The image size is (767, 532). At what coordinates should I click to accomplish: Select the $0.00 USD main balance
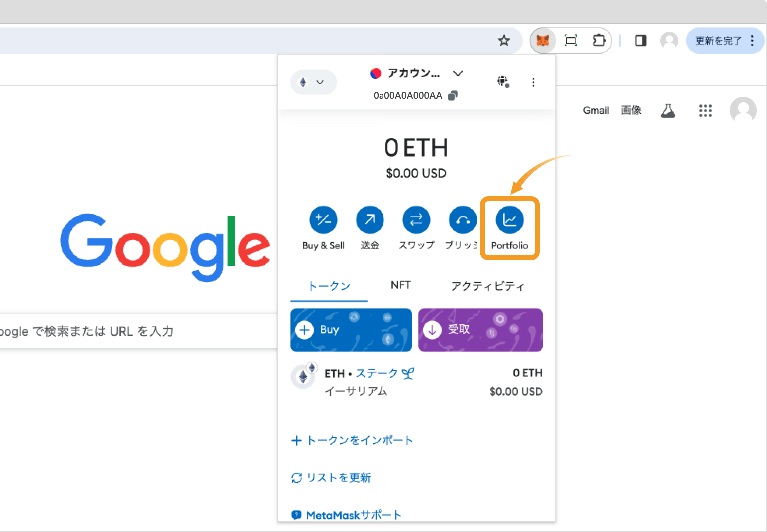[416, 173]
